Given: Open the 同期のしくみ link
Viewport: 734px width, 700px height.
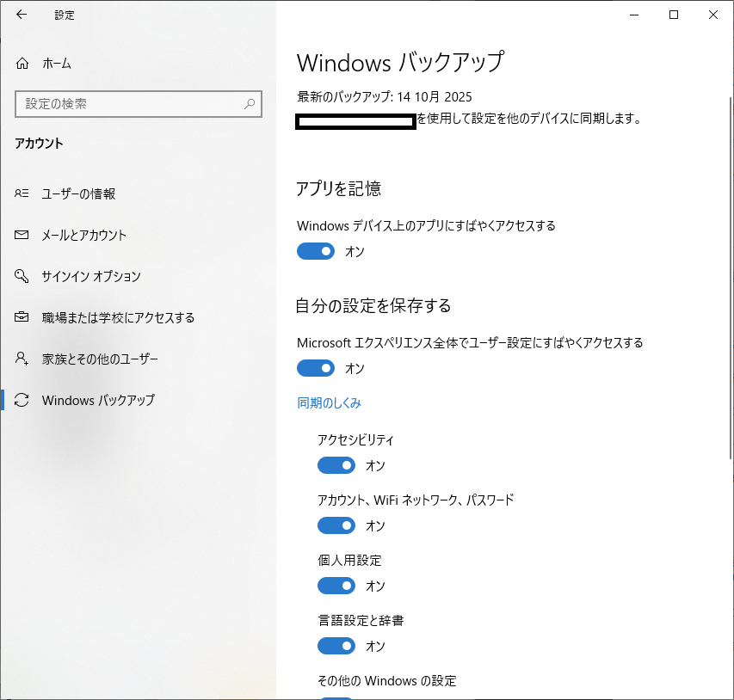Looking at the screenshot, I should click(329, 402).
